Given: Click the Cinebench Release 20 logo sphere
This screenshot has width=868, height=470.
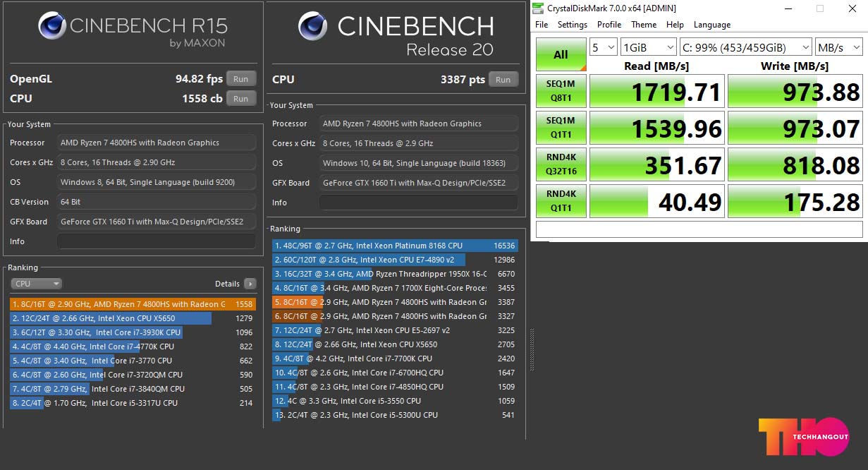Looking at the screenshot, I should tap(313, 26).
